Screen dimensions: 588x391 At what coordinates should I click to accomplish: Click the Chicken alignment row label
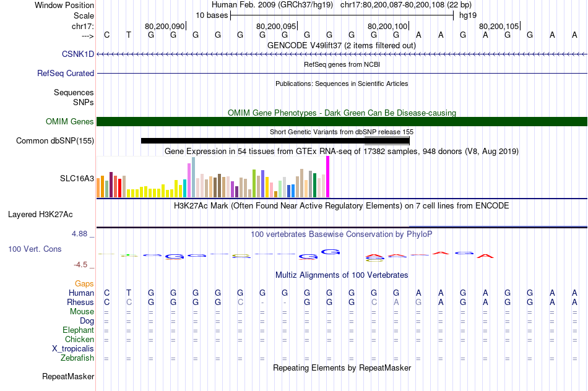[79, 339]
